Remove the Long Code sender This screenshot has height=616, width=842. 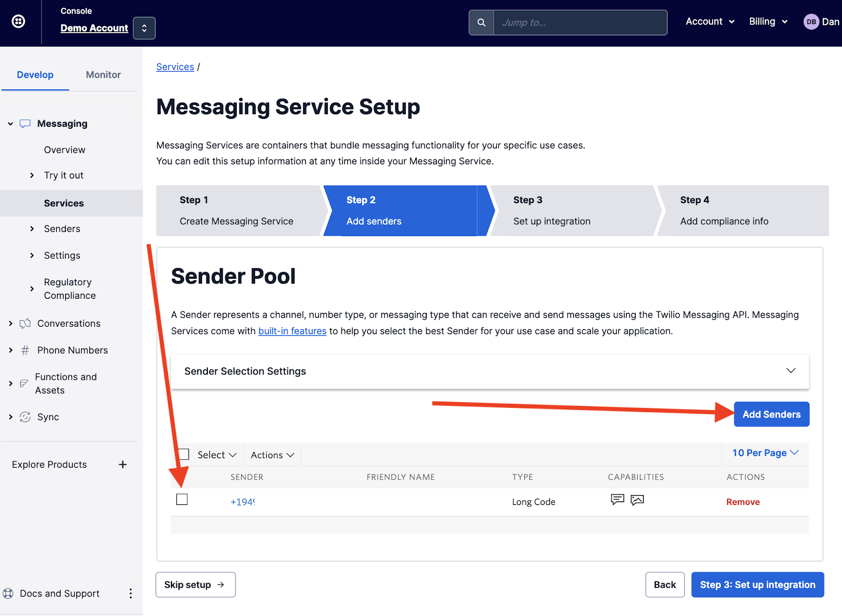743,502
